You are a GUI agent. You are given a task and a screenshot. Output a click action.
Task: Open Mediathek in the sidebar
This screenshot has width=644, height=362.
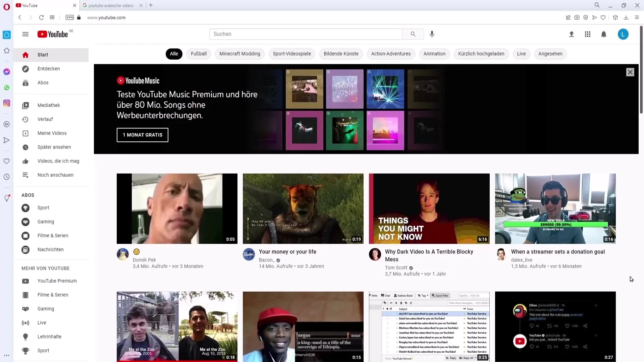[51, 105]
